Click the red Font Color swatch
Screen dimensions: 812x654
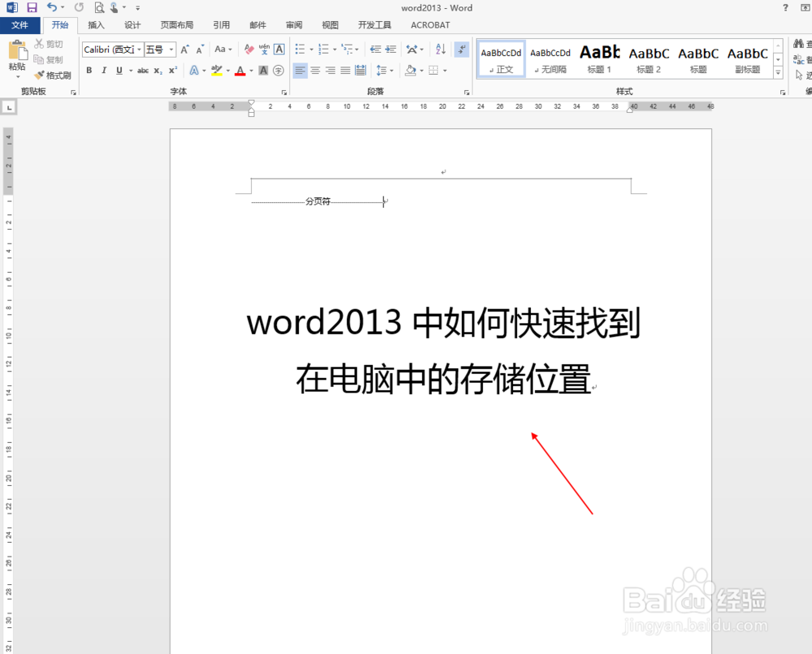coord(240,71)
